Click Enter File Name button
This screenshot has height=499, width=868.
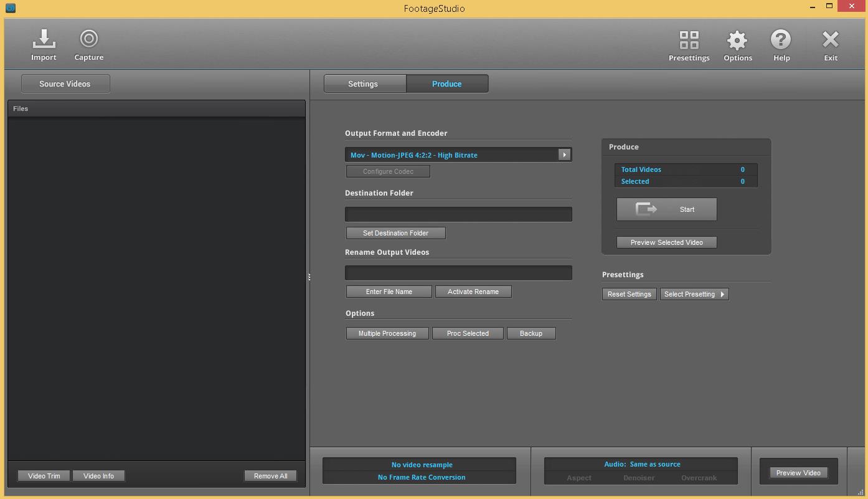389,292
